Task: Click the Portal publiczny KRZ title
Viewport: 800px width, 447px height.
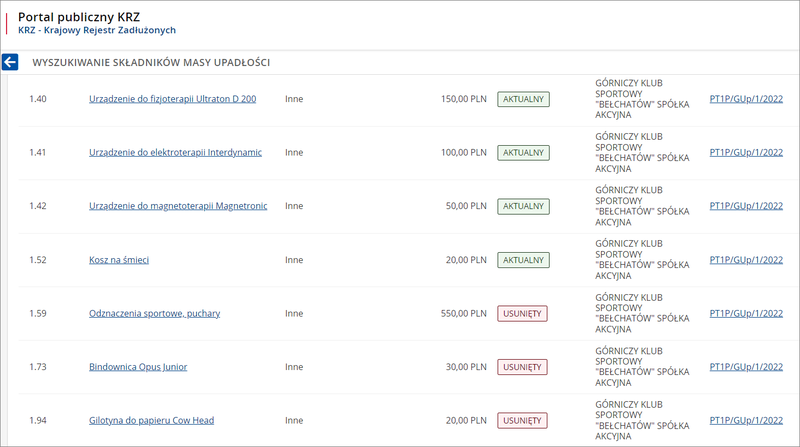Action: coord(80,17)
